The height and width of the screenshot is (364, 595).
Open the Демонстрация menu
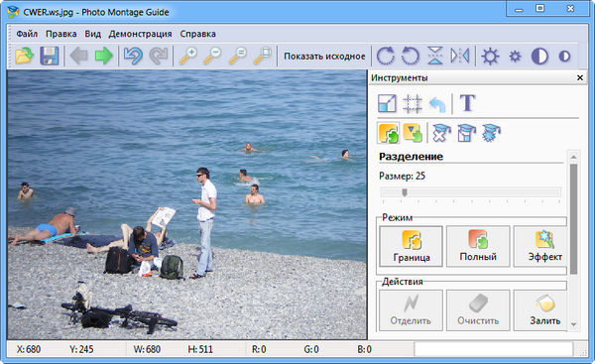[141, 34]
